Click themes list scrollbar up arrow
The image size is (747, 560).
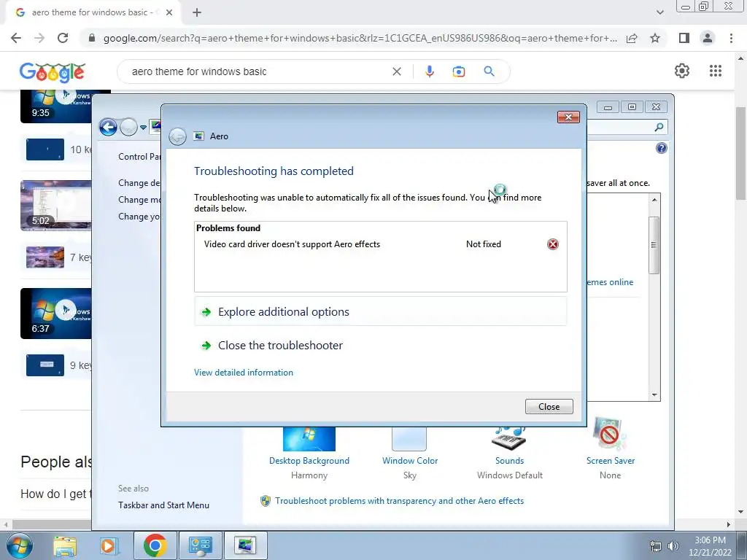coord(654,200)
